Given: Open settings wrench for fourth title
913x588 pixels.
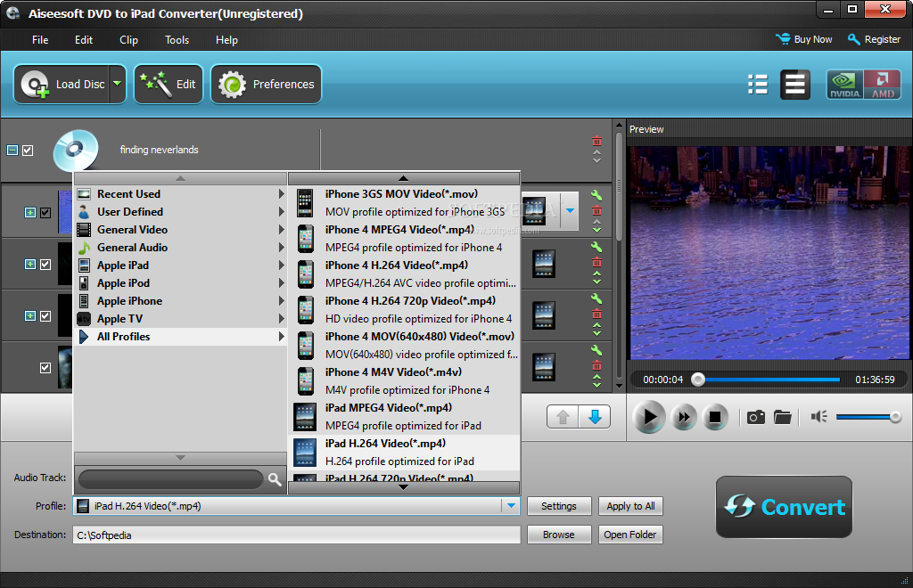Looking at the screenshot, I should pos(596,350).
